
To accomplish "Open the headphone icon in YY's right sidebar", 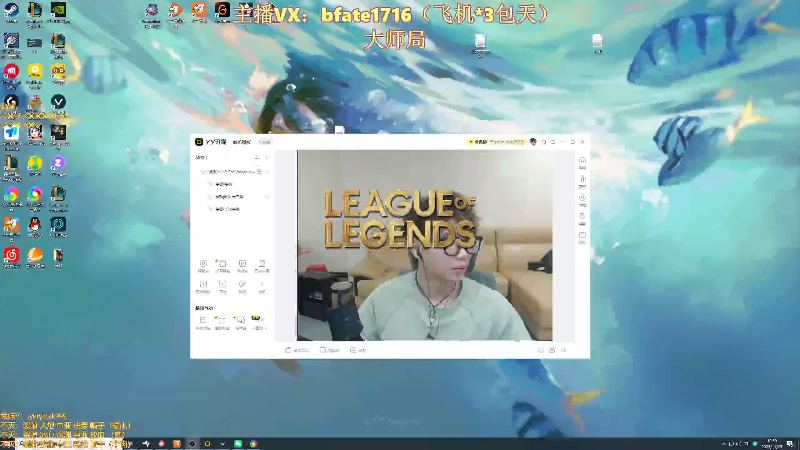I will pyautogui.click(x=582, y=163).
